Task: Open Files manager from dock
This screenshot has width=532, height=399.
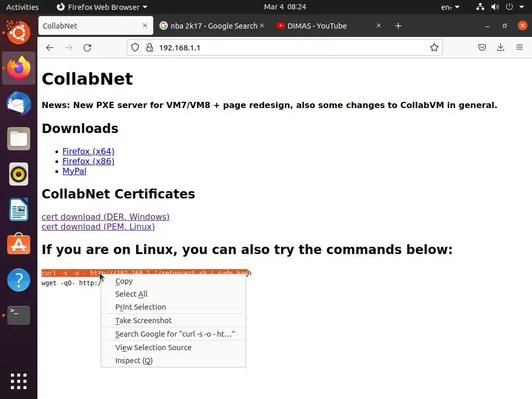Action: point(19,139)
